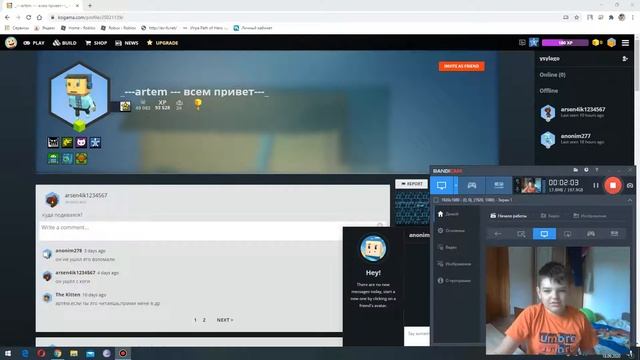Viewport: 640px width, 360px height.
Task: Click the REPORT button on profile
Action: (411, 184)
